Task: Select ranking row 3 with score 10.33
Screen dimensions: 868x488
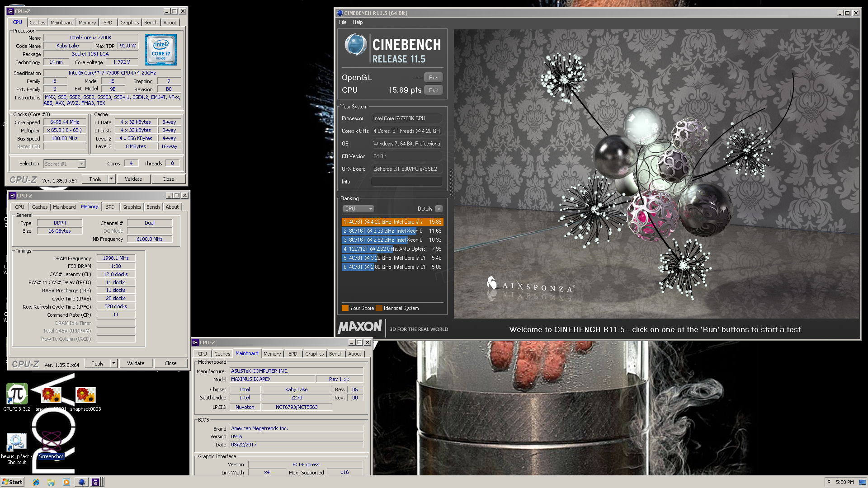Action: pos(392,240)
